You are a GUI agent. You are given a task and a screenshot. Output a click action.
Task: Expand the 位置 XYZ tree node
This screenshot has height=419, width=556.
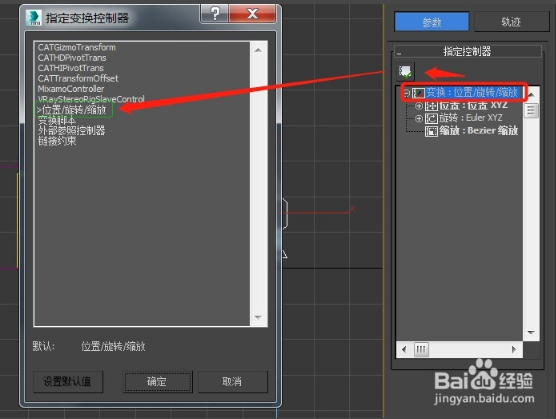pos(419,106)
